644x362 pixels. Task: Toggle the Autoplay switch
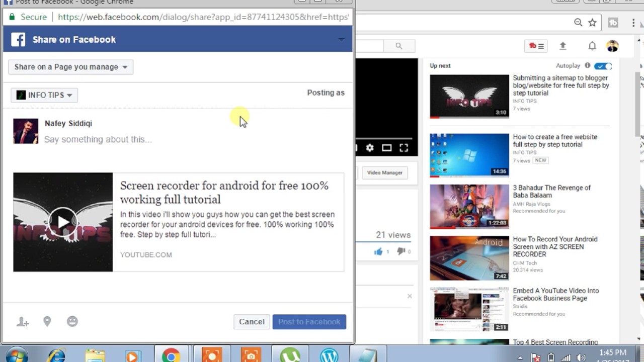pos(603,66)
